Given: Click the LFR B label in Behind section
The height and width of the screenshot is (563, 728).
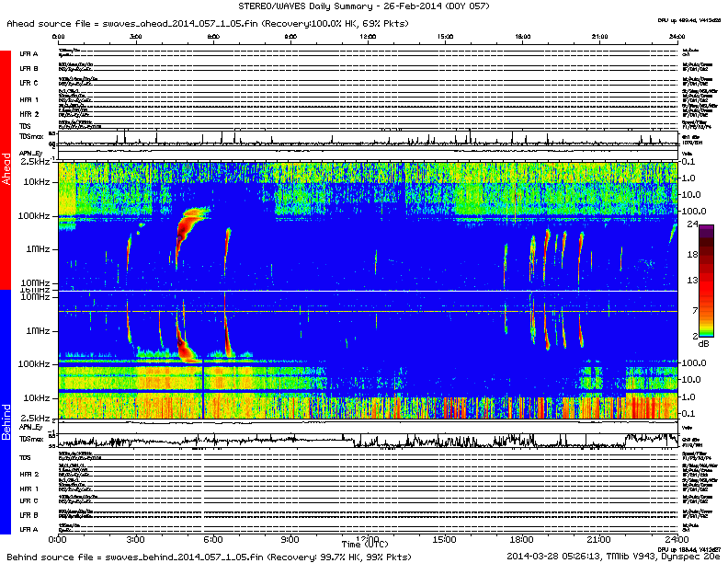Looking at the screenshot, I should pos(28,515).
